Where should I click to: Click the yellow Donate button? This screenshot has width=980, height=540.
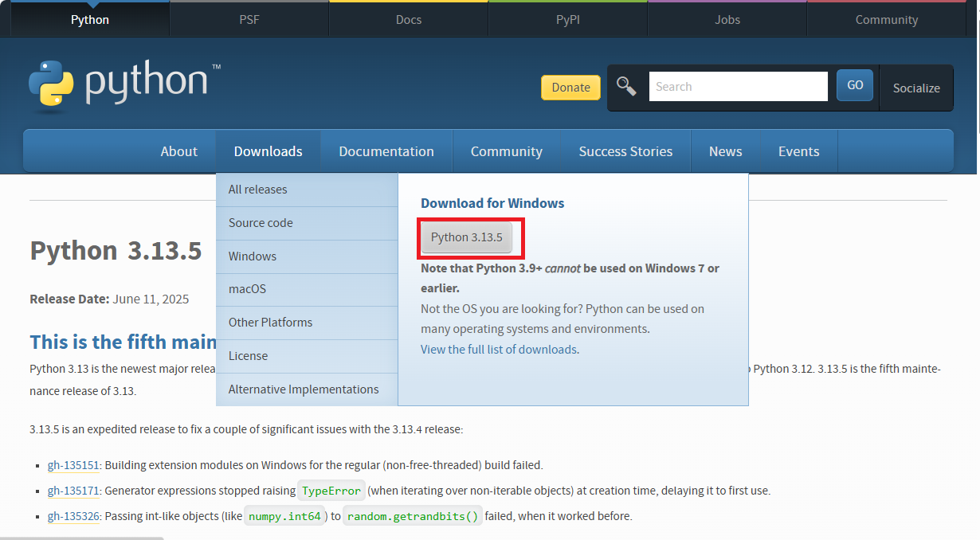point(570,88)
